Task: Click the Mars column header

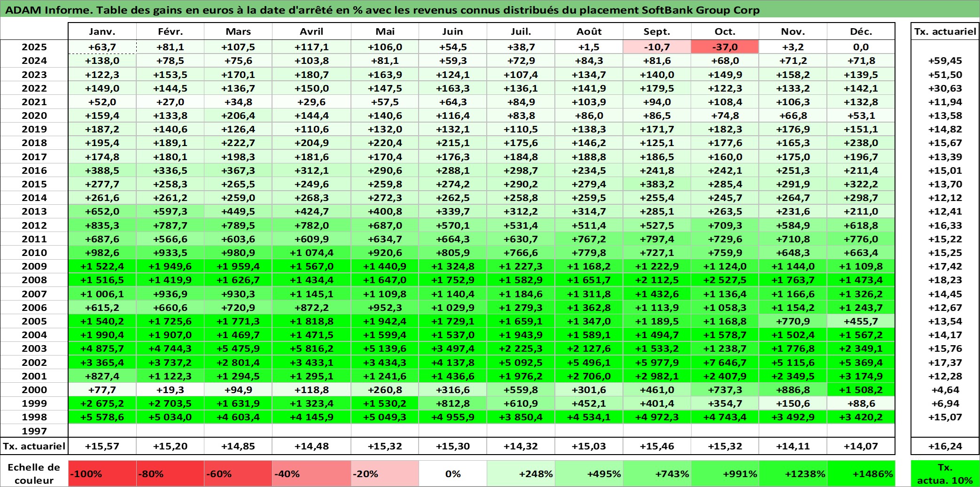Action: coord(238,31)
